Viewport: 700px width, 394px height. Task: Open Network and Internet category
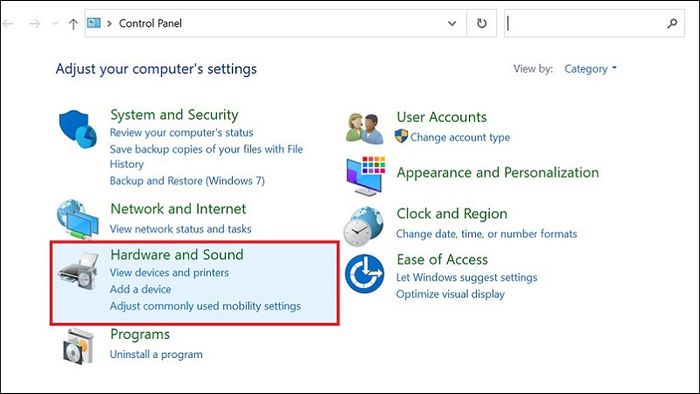(x=178, y=209)
